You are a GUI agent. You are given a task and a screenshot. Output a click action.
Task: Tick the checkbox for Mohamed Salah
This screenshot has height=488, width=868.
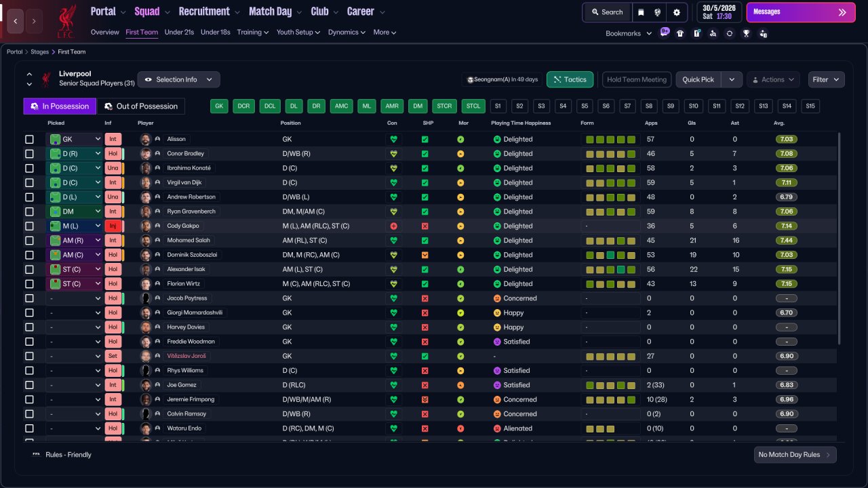29,241
